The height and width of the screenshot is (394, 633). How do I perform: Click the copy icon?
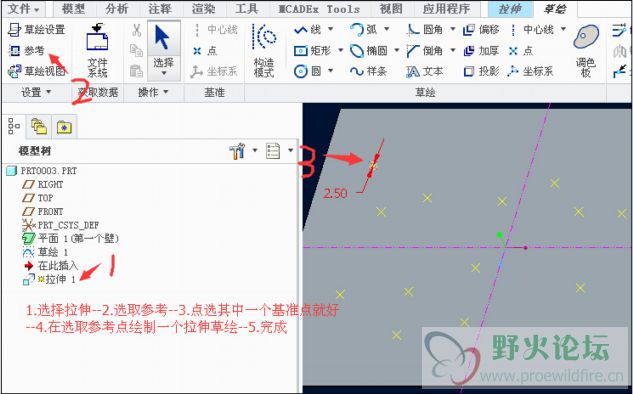(136, 50)
